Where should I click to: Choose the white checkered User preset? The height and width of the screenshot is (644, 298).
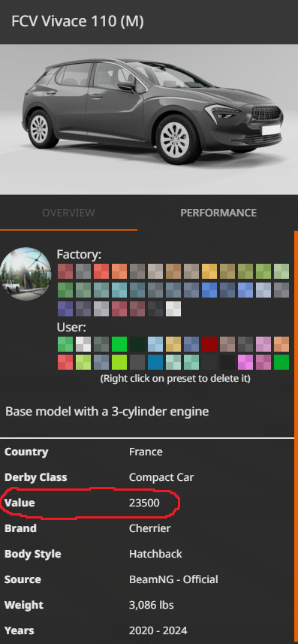(83, 344)
